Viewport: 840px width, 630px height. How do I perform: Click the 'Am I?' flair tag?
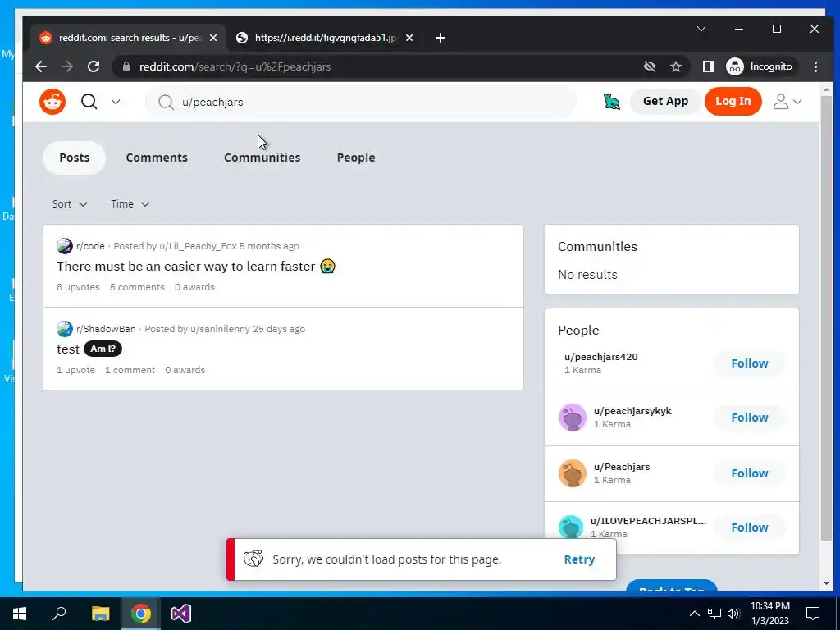(x=103, y=349)
